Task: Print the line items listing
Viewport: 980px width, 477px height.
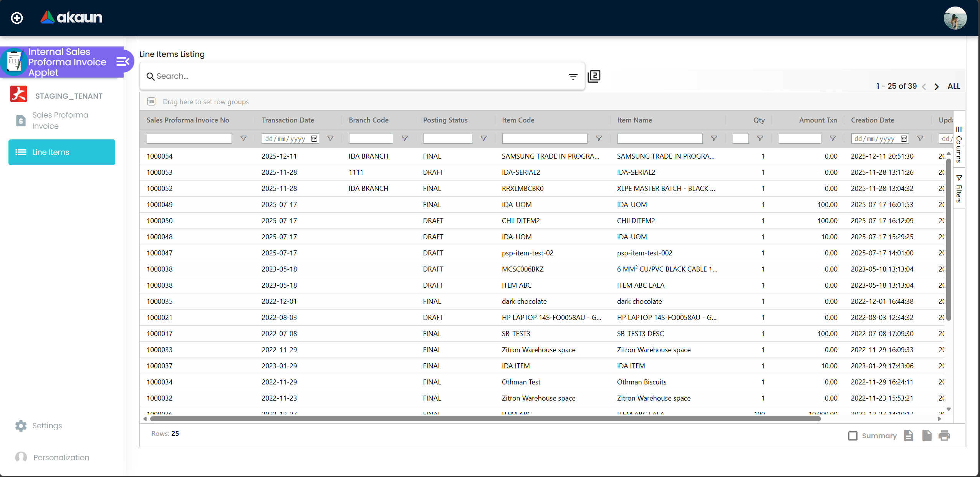Action: click(944, 436)
